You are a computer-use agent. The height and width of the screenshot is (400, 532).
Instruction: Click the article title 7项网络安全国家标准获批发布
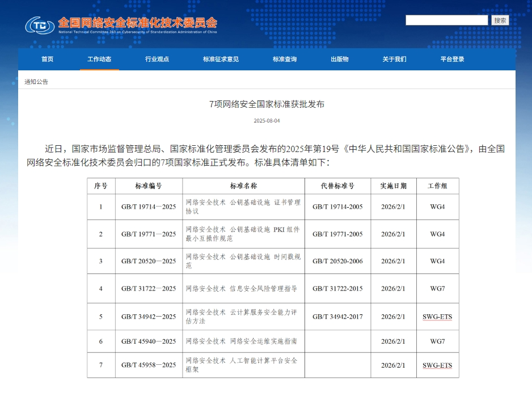[x=267, y=104]
